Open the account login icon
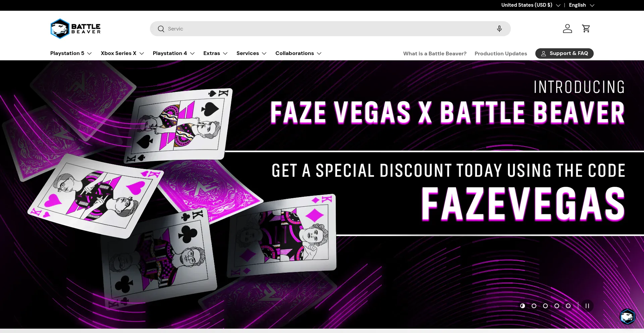Screen dimensions: 644x333 coord(568,29)
